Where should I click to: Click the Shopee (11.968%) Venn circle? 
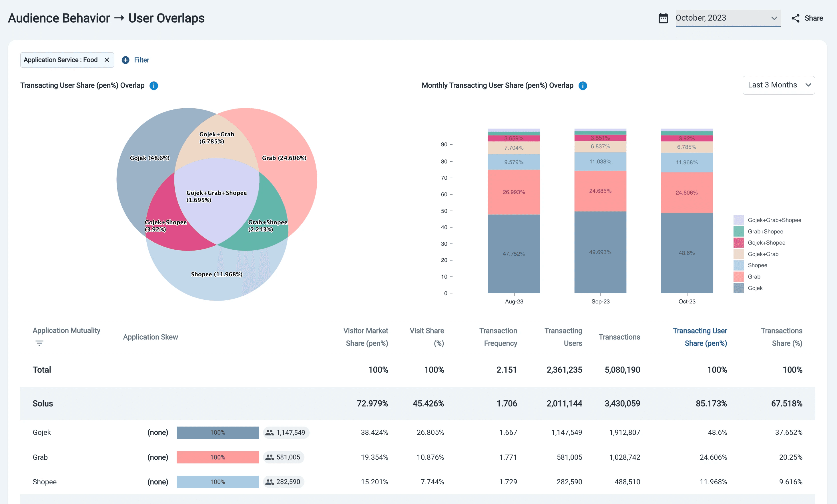pyautogui.click(x=217, y=274)
